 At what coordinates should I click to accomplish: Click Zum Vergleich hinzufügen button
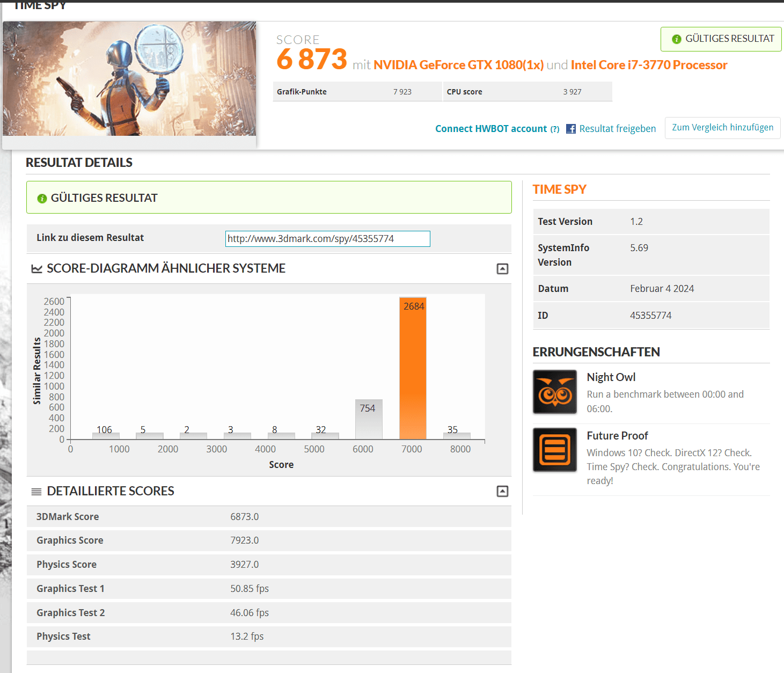tap(723, 128)
